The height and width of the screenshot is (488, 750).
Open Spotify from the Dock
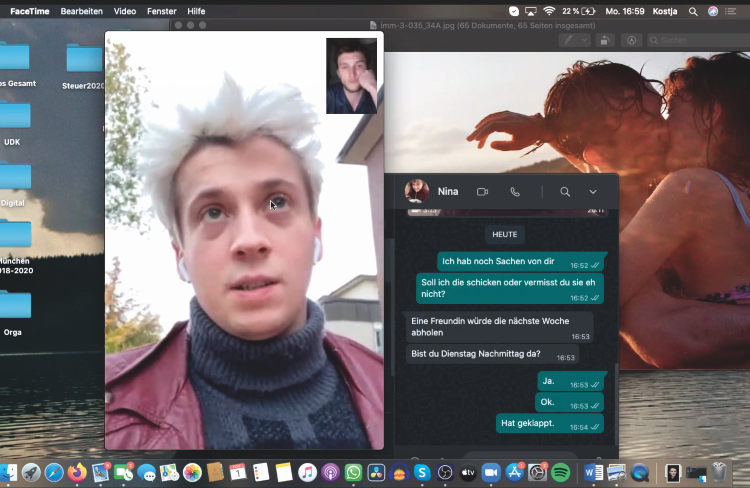click(560, 473)
